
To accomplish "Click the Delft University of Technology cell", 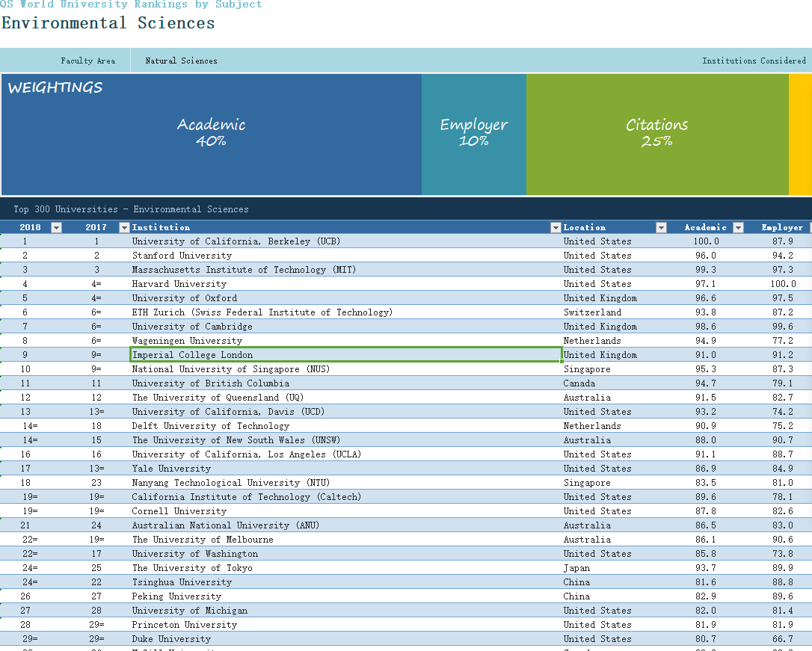I will point(346,426).
